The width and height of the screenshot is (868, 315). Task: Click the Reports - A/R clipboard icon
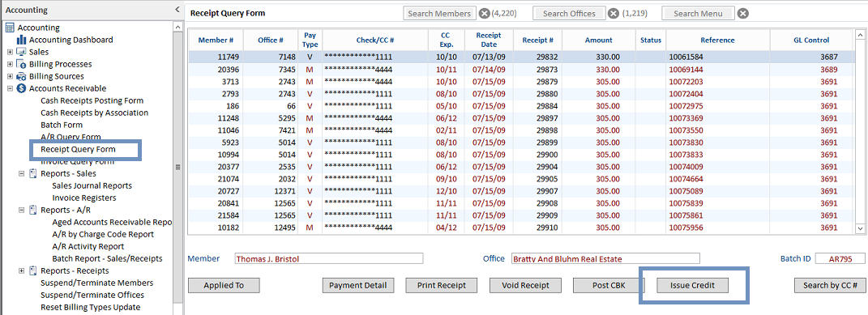33,210
